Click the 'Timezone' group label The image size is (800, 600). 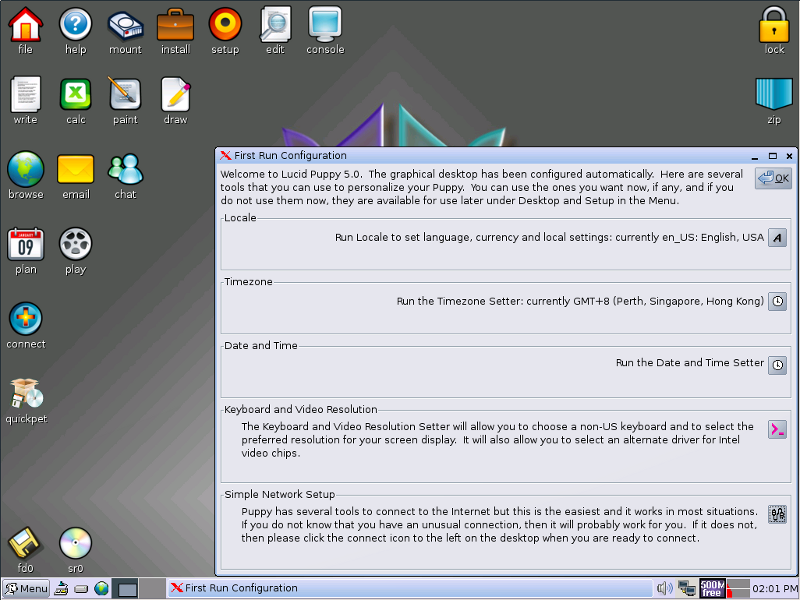248,282
